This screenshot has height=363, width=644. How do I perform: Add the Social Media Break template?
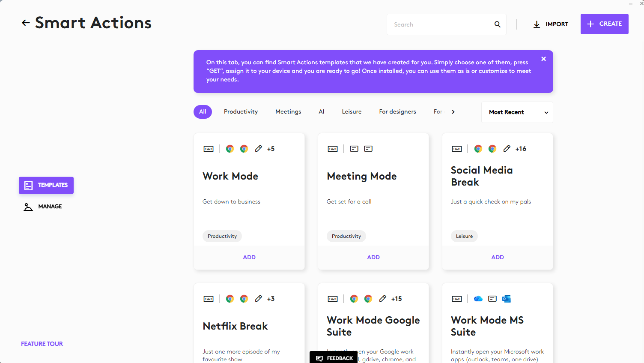coord(498,257)
